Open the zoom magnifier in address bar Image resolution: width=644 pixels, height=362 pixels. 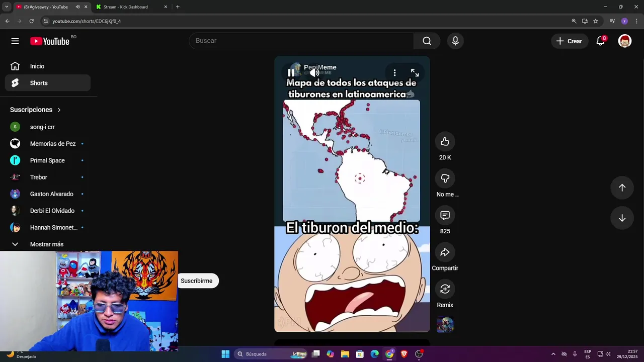[574, 21]
